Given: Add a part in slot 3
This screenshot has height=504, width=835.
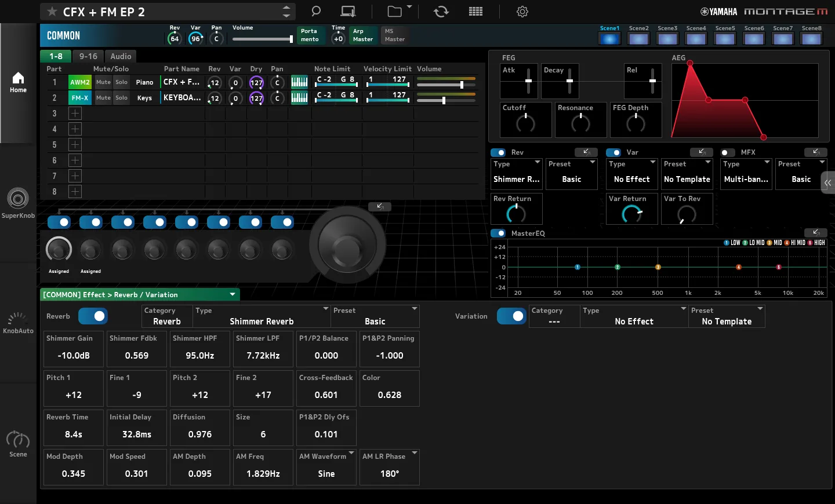Looking at the screenshot, I should (x=75, y=114).
